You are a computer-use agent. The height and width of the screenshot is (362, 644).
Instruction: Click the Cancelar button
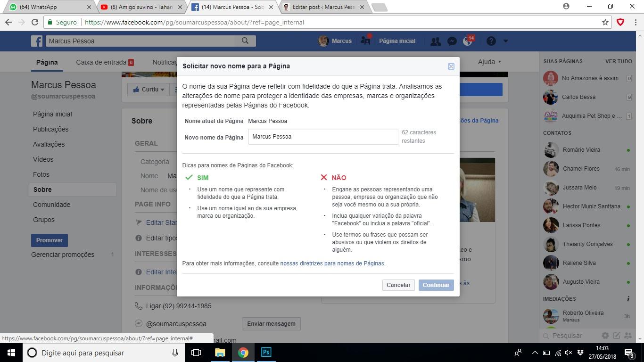(398, 285)
